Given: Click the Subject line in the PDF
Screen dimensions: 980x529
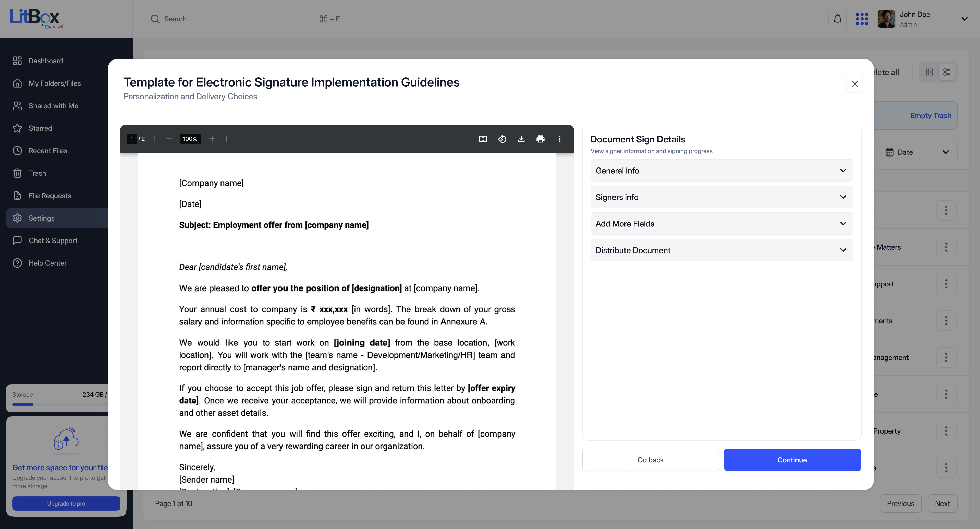Looking at the screenshot, I should coord(274,225).
